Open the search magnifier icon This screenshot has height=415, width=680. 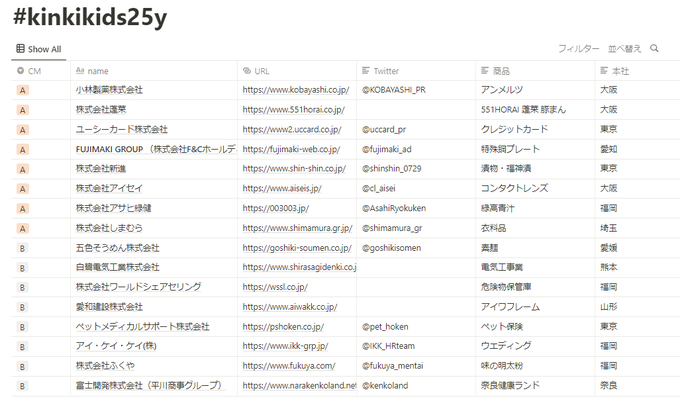pyautogui.click(x=654, y=49)
